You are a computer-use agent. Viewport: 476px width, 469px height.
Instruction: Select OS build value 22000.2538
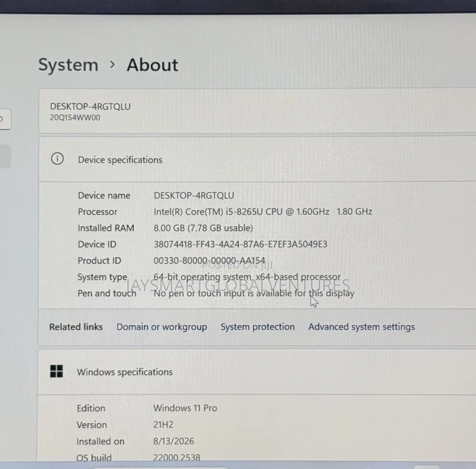tap(177, 457)
